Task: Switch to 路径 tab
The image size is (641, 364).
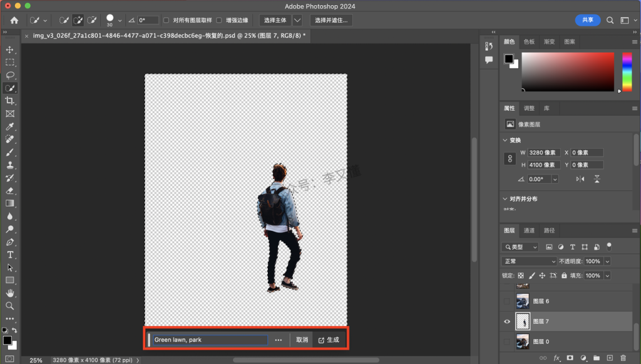Action: (x=549, y=230)
